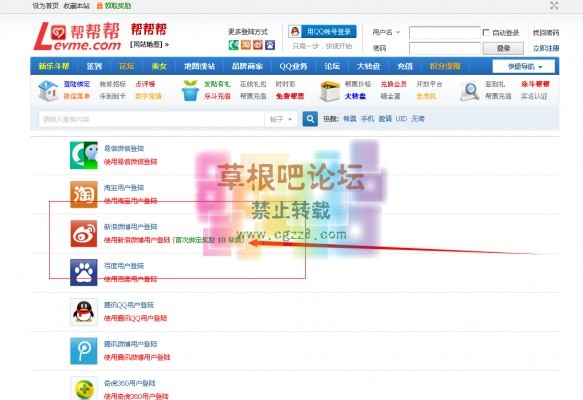Open the QQ业务 nav item
The image size is (583, 400).
coord(293,66)
